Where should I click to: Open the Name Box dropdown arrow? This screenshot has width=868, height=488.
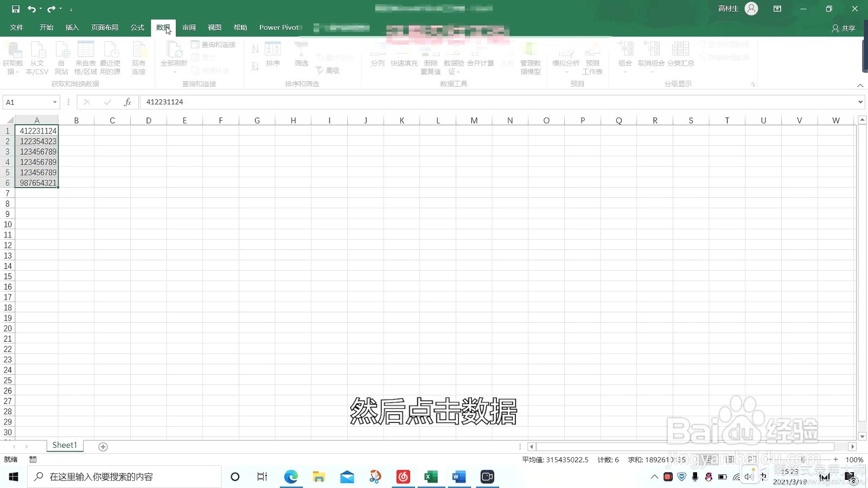coord(55,102)
